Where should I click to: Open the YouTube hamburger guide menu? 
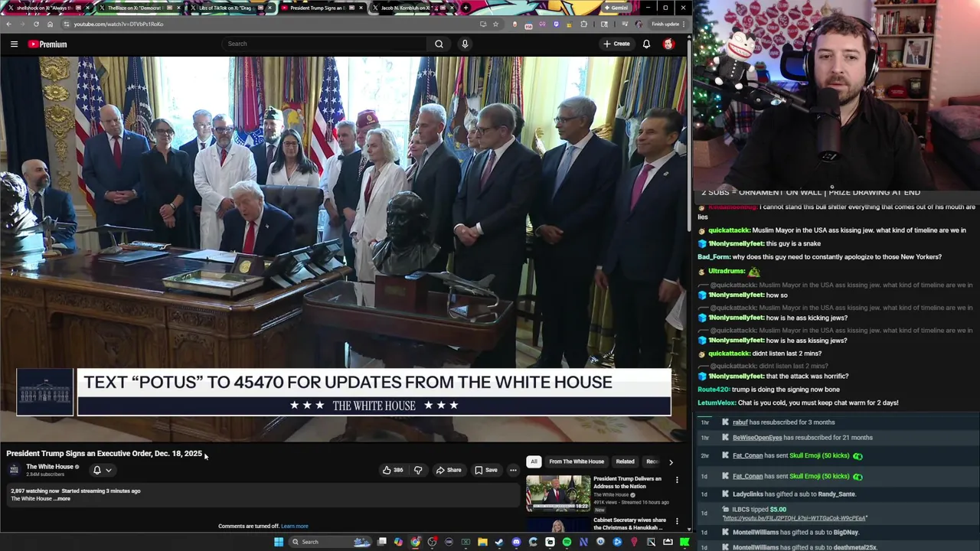(14, 44)
